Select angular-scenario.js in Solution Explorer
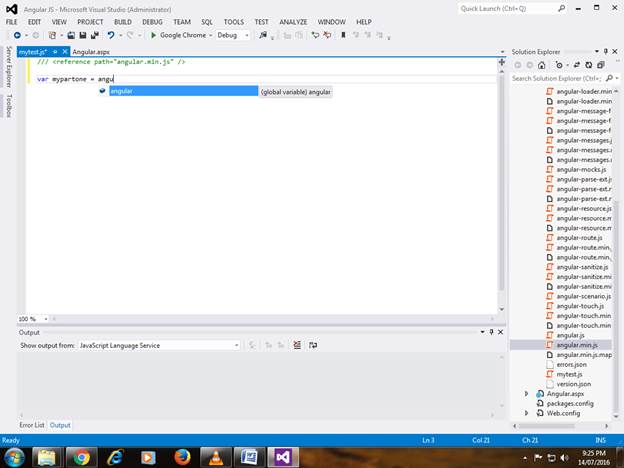Screen dimensions: 624x468 pos(583,296)
